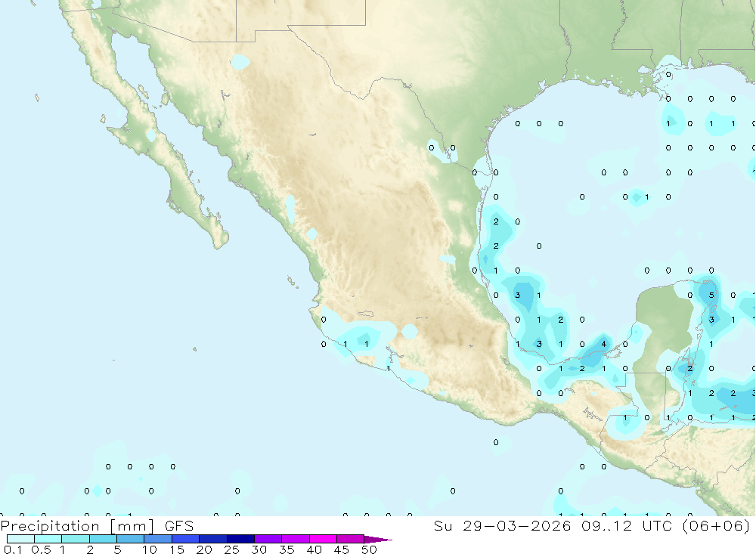The width and height of the screenshot is (756, 554).
Task: Click the 5–10 mm legend color swatch
Action: click(x=130, y=539)
